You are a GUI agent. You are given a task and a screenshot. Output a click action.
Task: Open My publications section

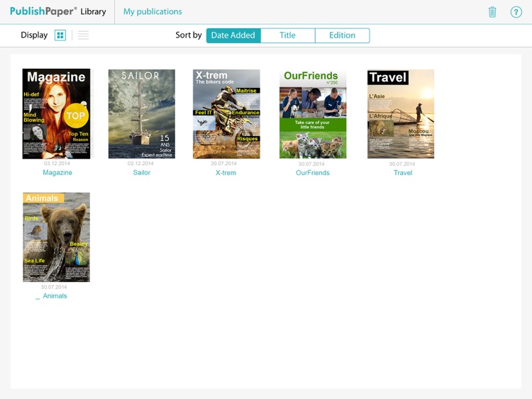pos(153,12)
